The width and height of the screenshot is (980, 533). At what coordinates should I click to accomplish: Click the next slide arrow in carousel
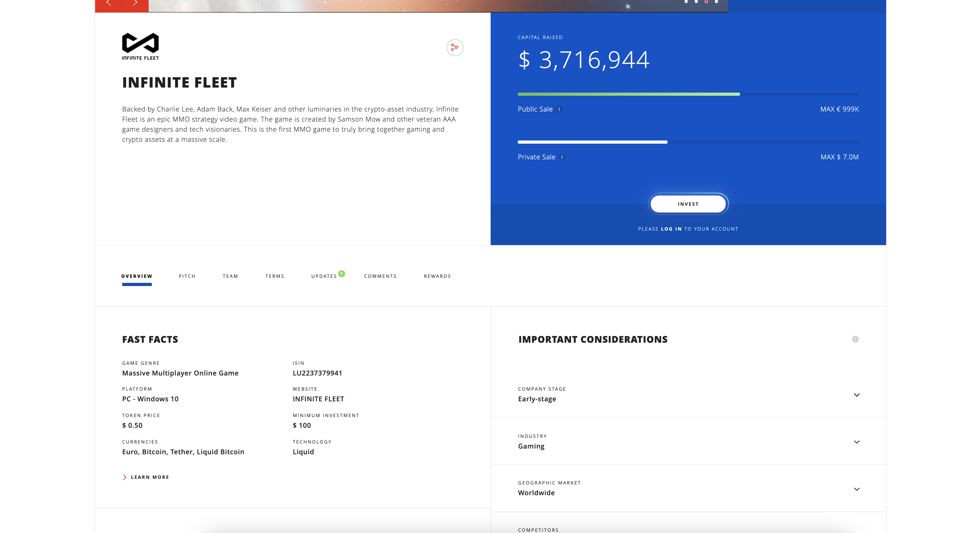(135, 4)
